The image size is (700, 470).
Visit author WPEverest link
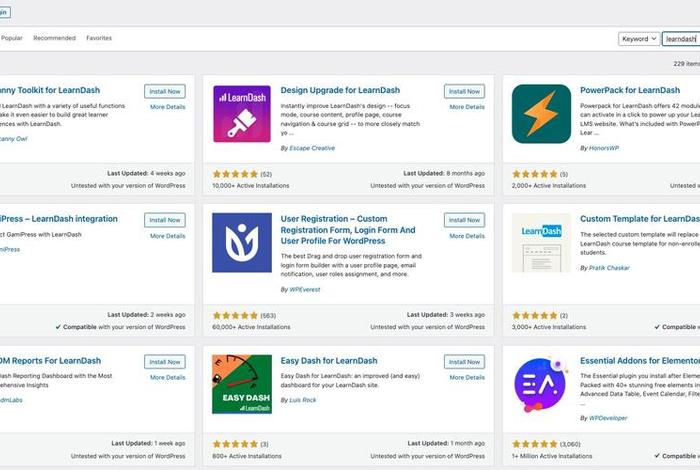point(305,290)
